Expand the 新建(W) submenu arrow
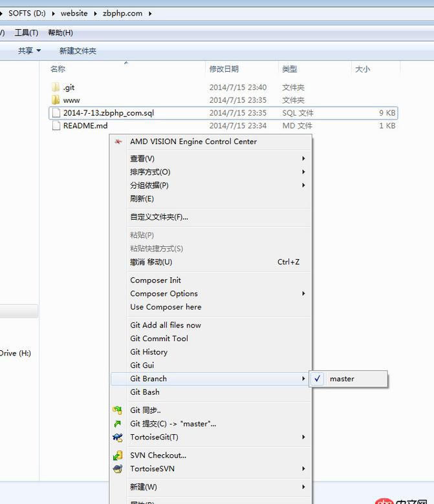Viewport: 434px width, 504px height. [x=303, y=487]
